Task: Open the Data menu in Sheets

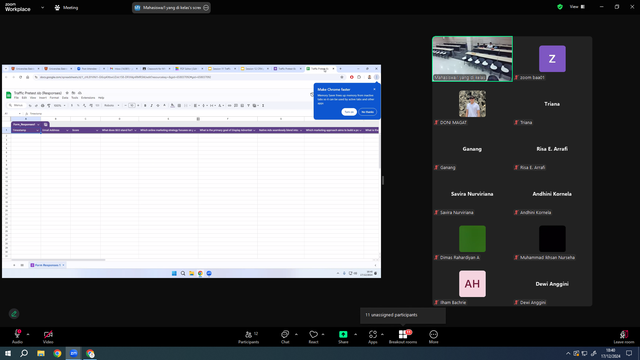Action: (x=65, y=98)
